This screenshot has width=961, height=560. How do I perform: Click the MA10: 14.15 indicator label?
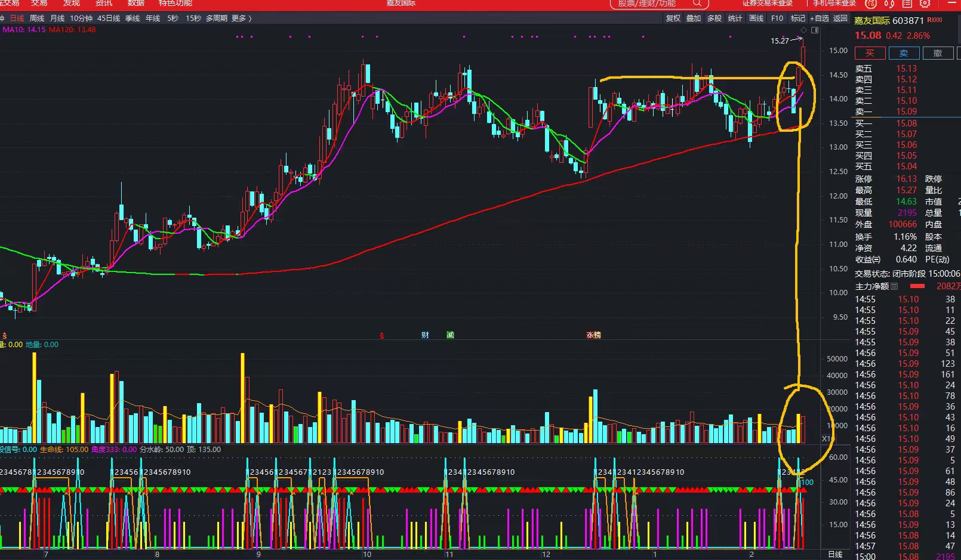(24, 30)
